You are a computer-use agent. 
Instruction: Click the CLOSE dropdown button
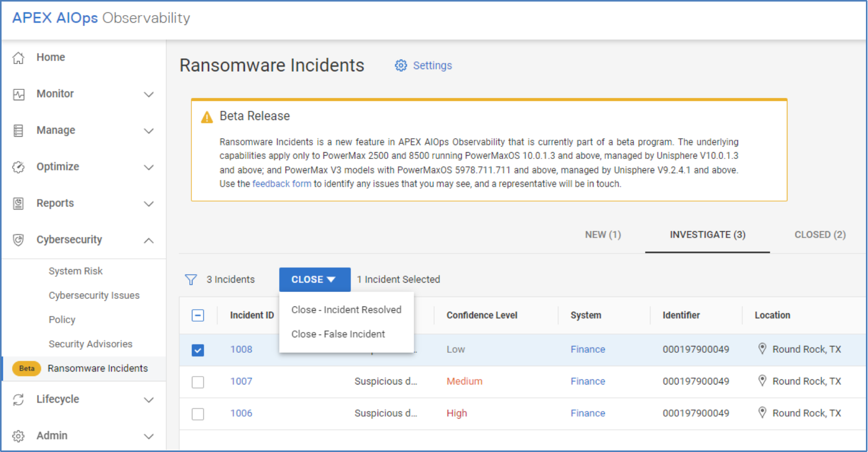pyautogui.click(x=315, y=280)
